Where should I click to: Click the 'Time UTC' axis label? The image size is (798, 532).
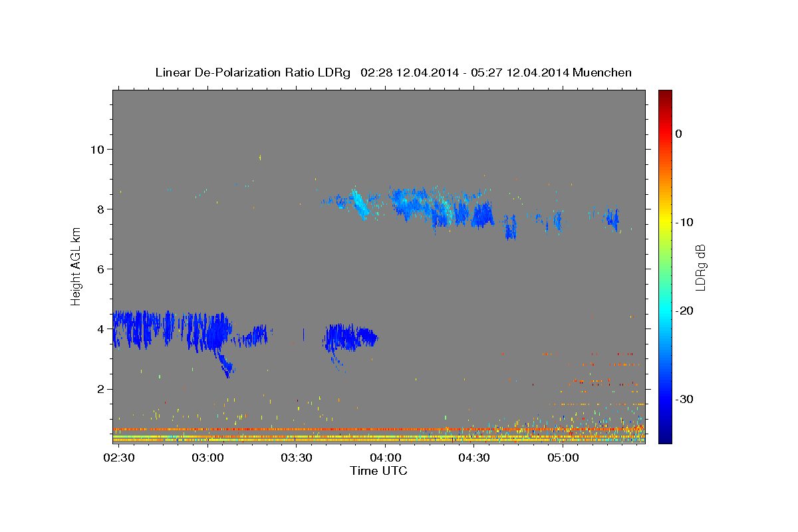pyautogui.click(x=378, y=471)
